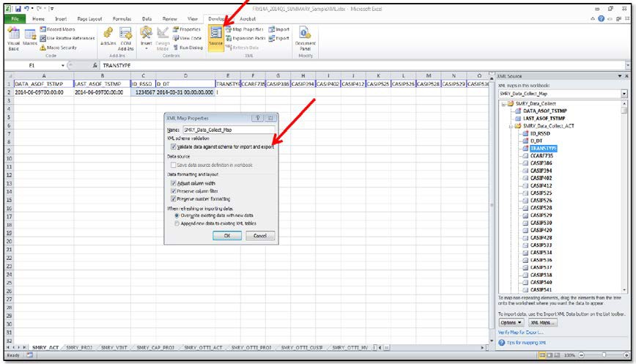The image size is (636, 364).
Task: Uncheck Adjust column width
Action: (x=173, y=182)
